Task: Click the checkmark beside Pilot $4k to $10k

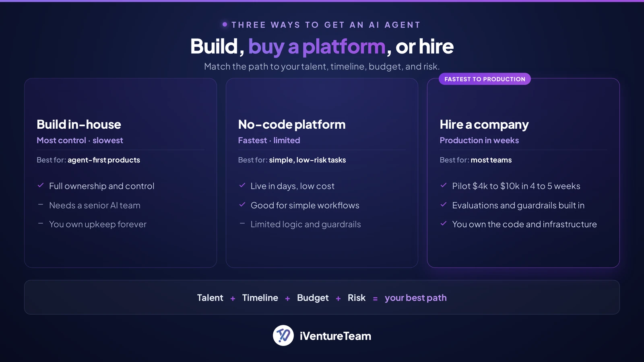Action: 444,185
